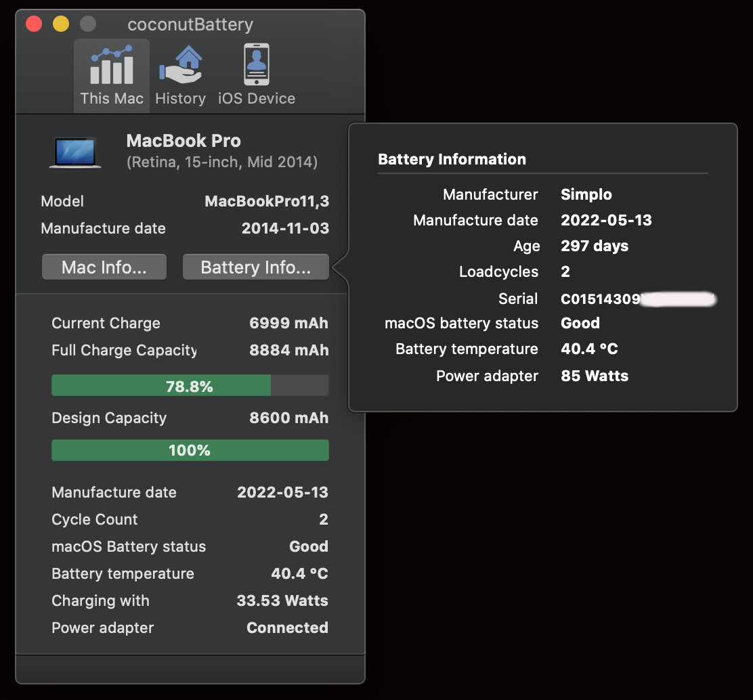Screen dimensions: 753x700
Task: Select the Full Charge Capacity 8884 mAh
Action: (288, 350)
